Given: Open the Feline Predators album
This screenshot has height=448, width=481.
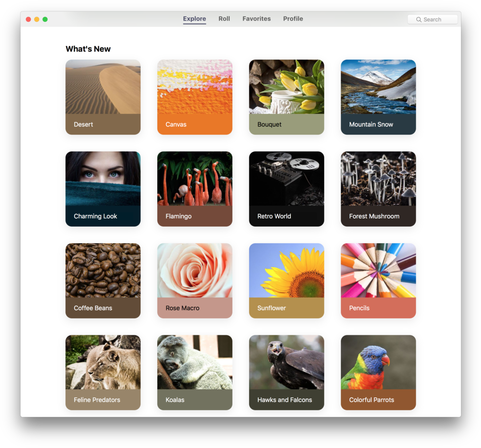Looking at the screenshot, I should click(x=103, y=372).
